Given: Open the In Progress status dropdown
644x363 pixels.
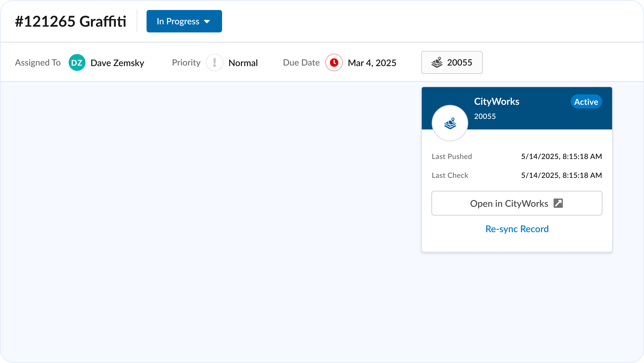Looking at the screenshot, I should tap(184, 21).
